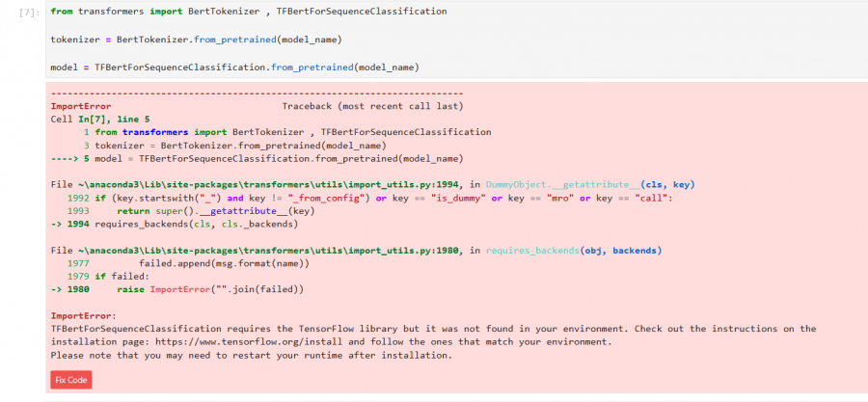Click the dashed separator atop the error output
Viewport: 868px width, 402px height.
(256, 93)
